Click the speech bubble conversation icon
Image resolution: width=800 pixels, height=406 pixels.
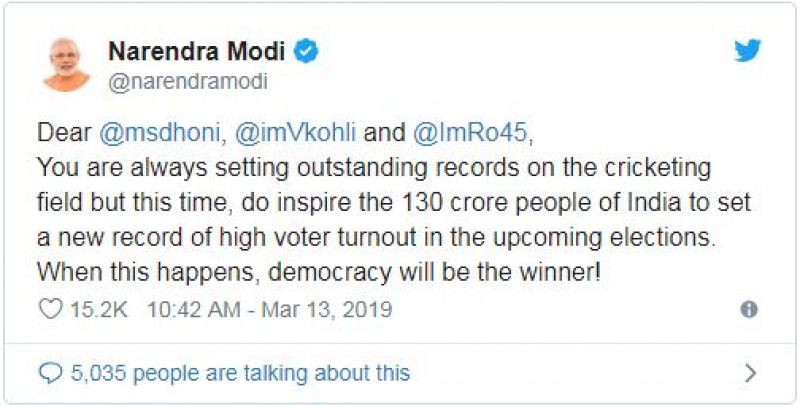50,373
